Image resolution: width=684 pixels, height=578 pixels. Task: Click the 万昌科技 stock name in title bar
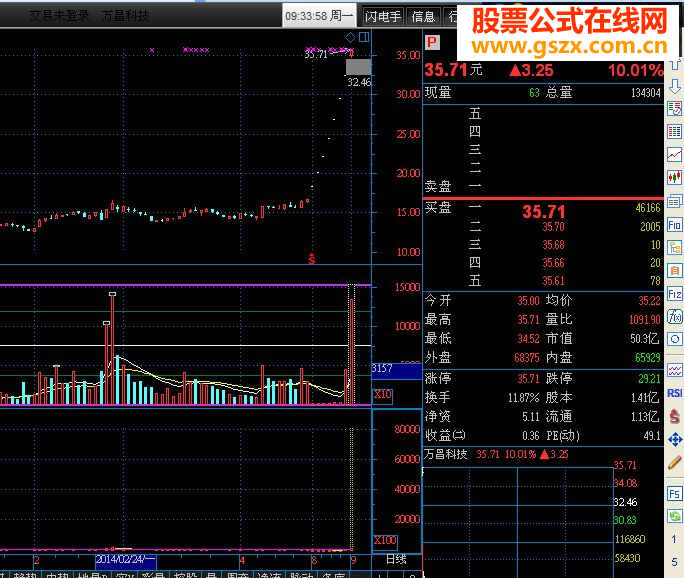click(x=126, y=16)
